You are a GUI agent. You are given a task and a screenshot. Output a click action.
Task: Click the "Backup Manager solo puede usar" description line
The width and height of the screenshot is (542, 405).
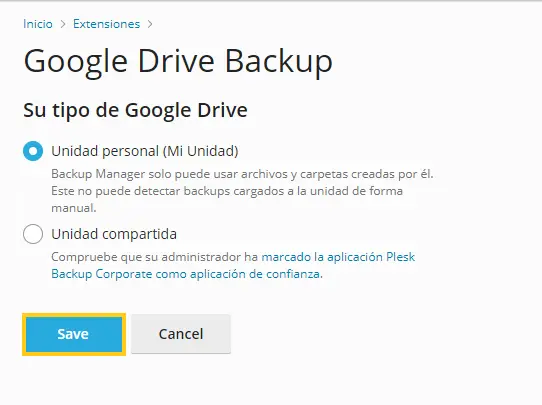click(242, 174)
